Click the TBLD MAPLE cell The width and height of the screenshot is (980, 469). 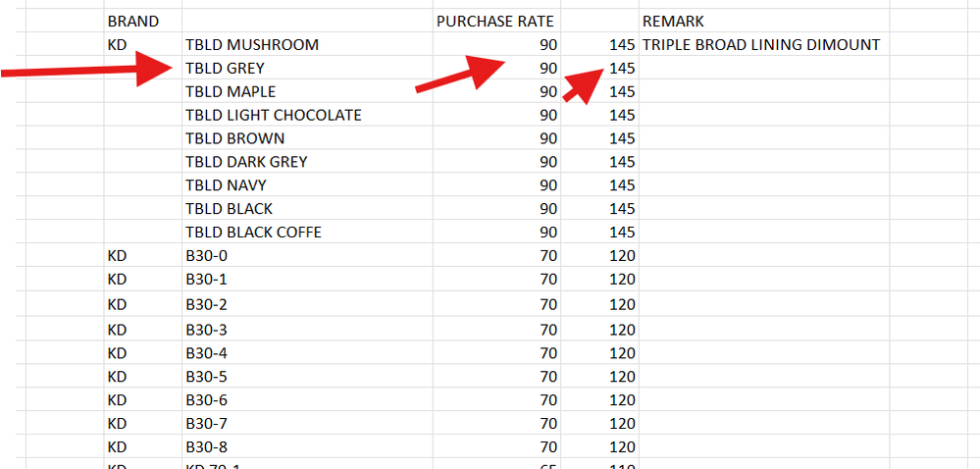click(307, 91)
